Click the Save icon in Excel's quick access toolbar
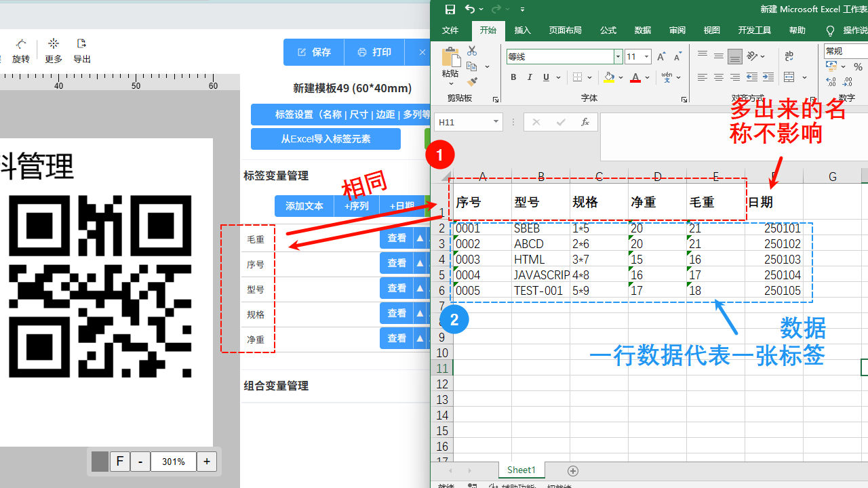Screen dimensions: 868x488 (450, 9)
